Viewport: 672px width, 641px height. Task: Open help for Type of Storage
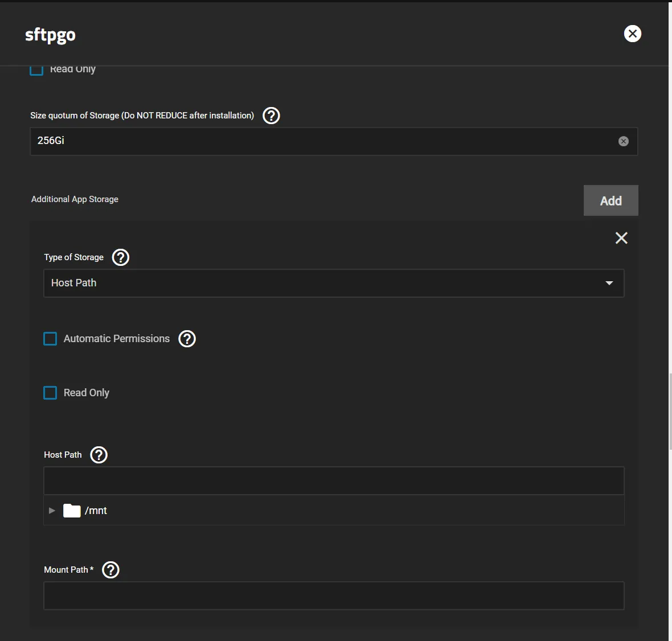(120, 257)
